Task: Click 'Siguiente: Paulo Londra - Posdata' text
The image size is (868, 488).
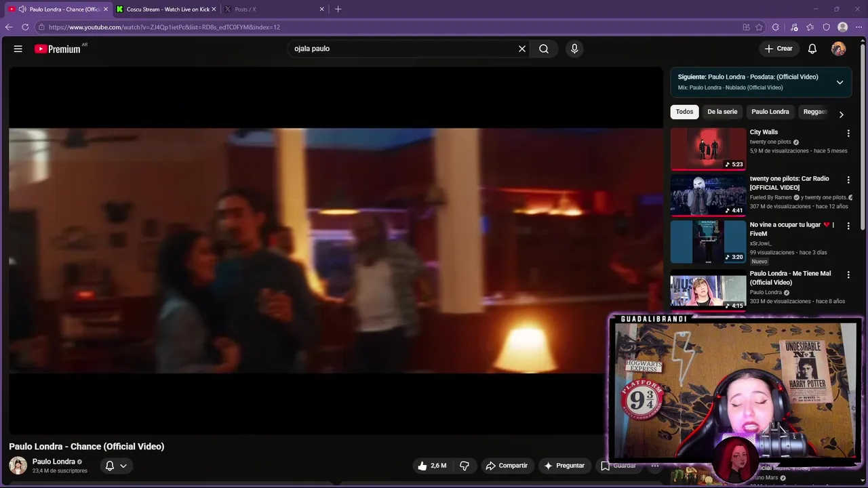Action: click(748, 77)
